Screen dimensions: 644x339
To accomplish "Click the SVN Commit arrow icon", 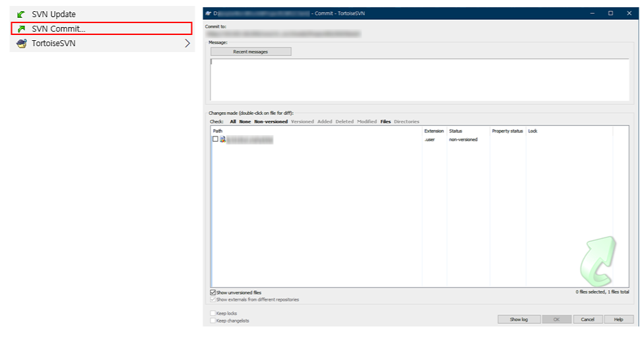I will pos(21,29).
